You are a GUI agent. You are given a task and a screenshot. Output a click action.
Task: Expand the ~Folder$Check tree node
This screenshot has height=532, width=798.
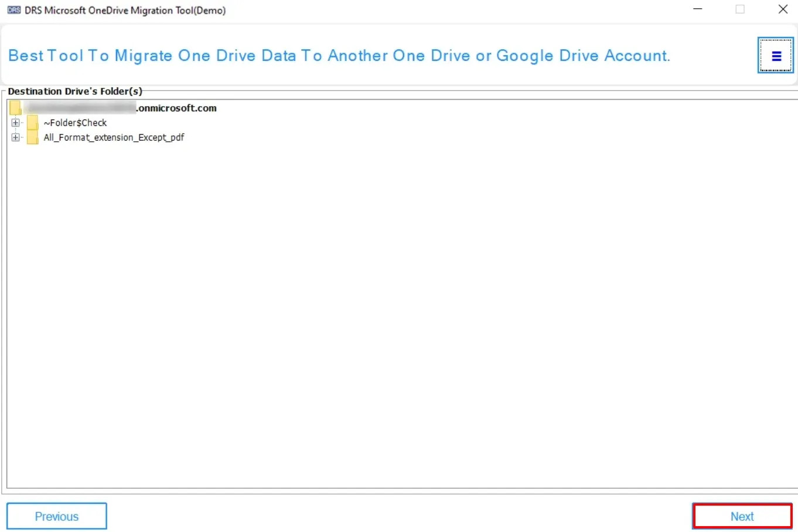[15, 123]
